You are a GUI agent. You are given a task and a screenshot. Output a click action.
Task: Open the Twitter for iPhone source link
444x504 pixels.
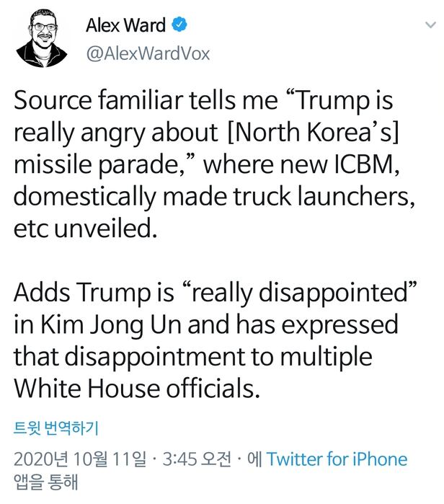(337, 459)
